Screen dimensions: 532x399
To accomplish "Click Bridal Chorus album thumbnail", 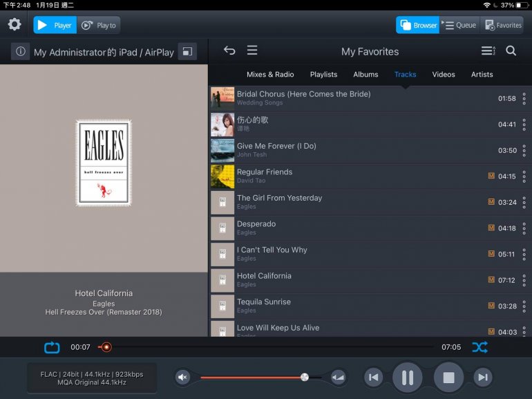I will coord(222,98).
